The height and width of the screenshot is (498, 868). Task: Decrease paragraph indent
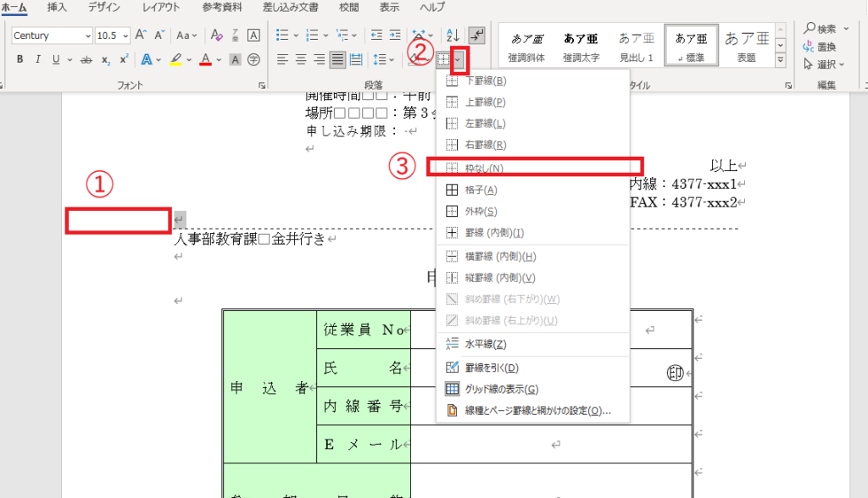[376, 36]
